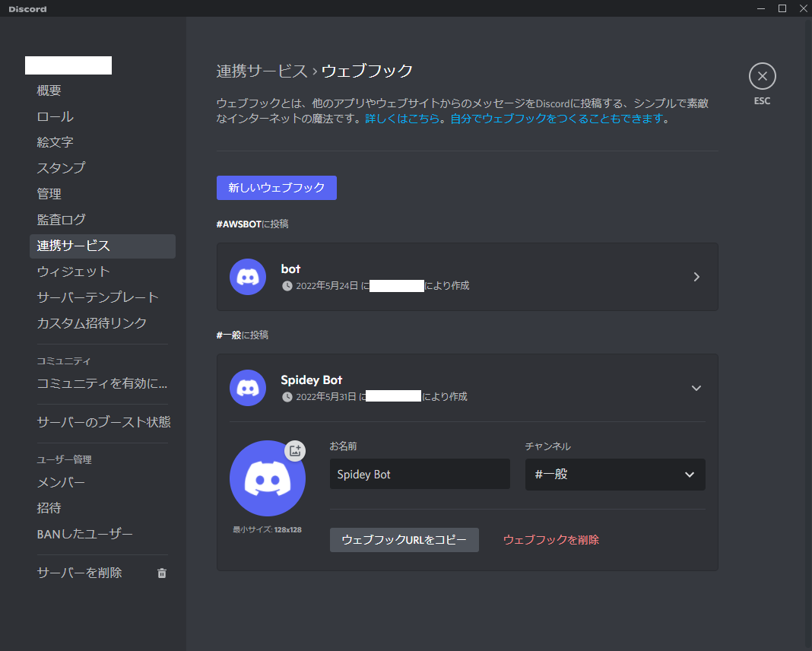Expand the bot webhook with right chevron
The image size is (812, 651).
(696, 277)
